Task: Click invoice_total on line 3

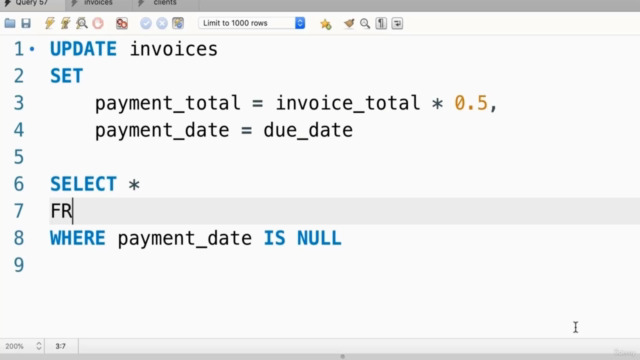Action: [x=348, y=103]
